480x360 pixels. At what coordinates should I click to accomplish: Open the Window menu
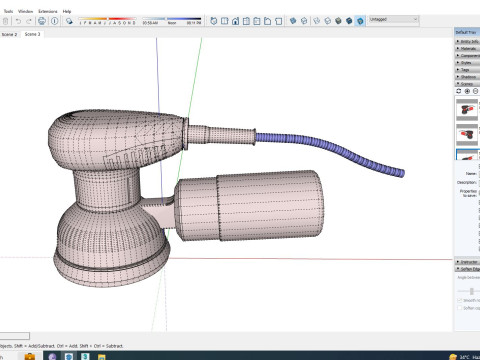(x=26, y=11)
